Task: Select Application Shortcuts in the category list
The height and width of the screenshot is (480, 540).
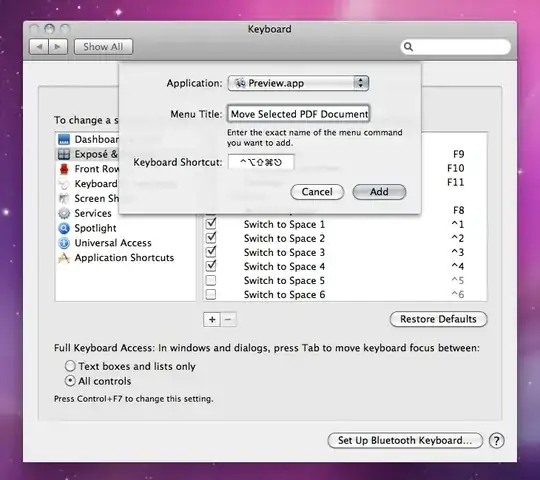Action: point(124,258)
